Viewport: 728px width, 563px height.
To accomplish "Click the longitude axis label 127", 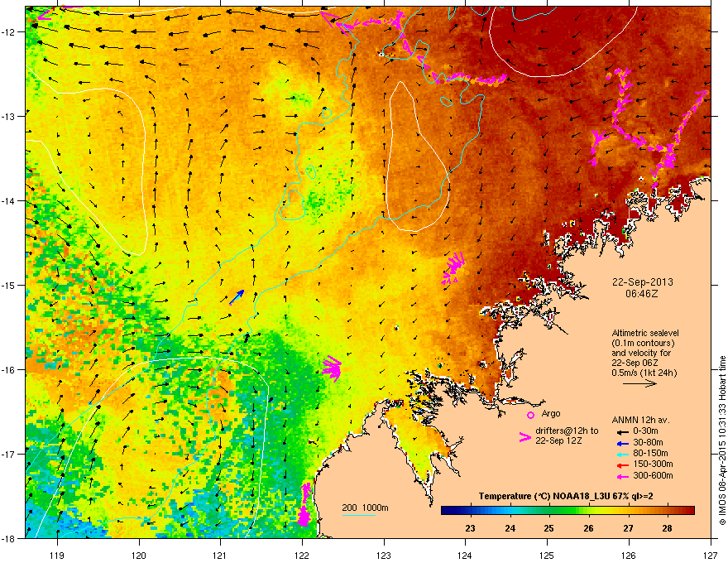I will [711, 555].
